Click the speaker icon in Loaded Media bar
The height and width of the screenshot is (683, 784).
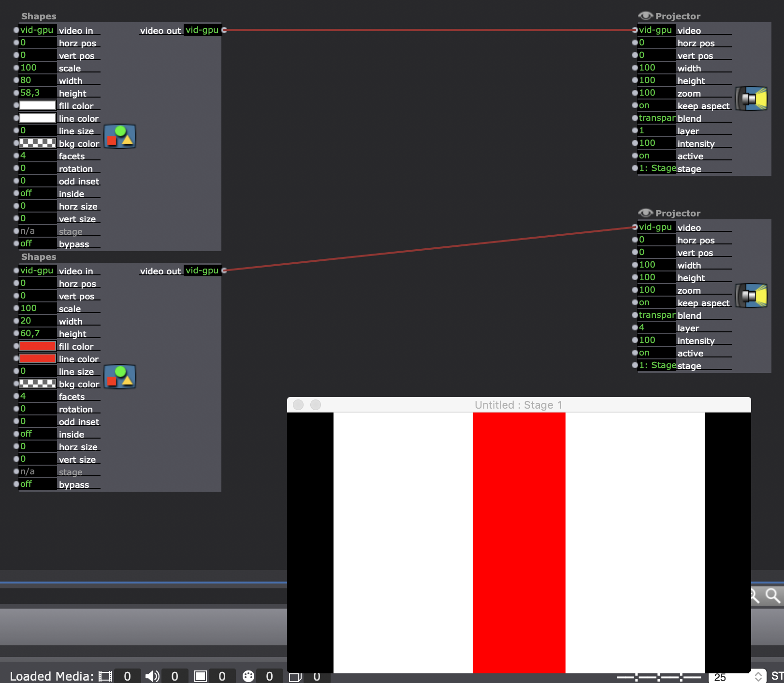(x=153, y=676)
